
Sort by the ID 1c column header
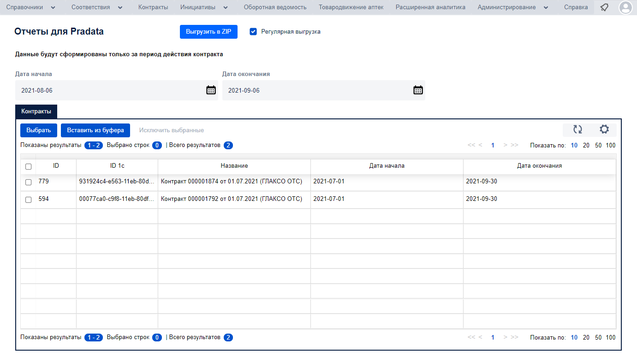tap(117, 166)
